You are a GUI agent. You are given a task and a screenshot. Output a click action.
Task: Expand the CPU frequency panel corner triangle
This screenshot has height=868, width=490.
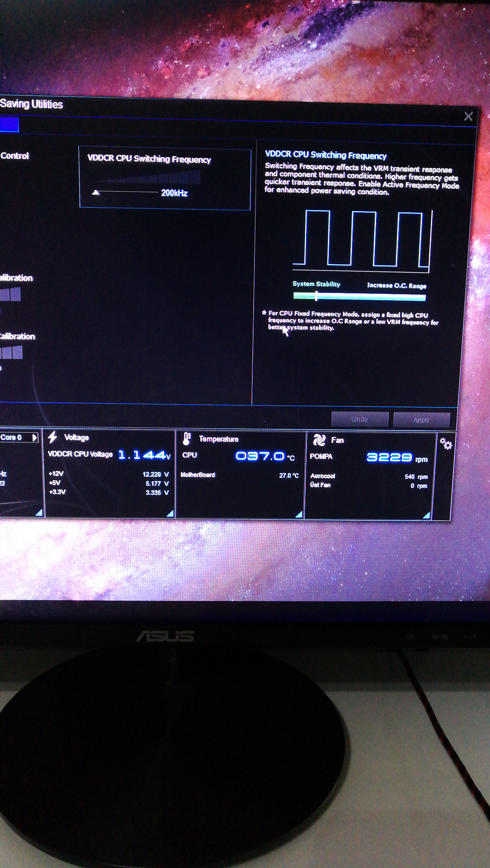(x=39, y=512)
